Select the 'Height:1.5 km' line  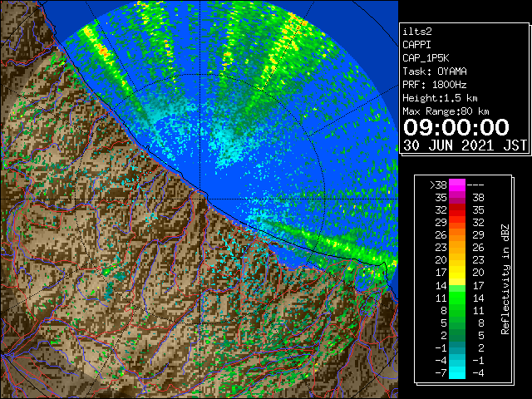click(440, 98)
